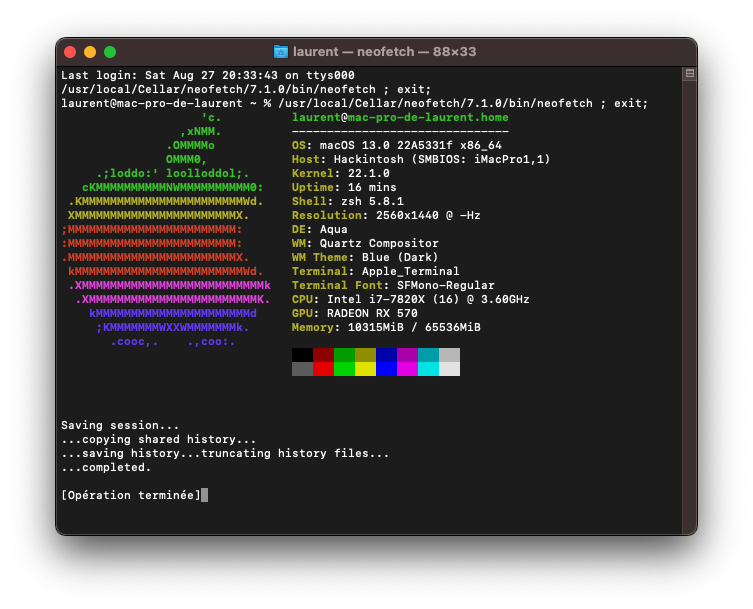The image size is (753, 609).
Task: Click the 'Resolution: 2560x1440' line
Action: point(386,215)
